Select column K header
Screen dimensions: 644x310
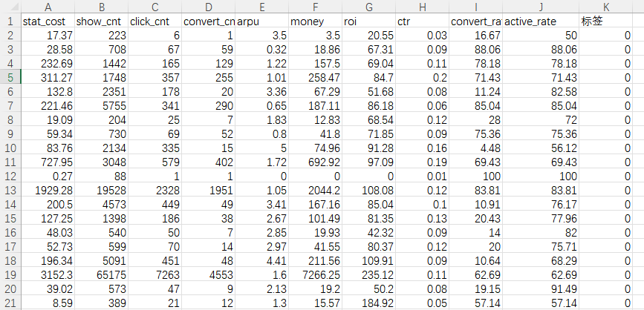tap(606, 7)
